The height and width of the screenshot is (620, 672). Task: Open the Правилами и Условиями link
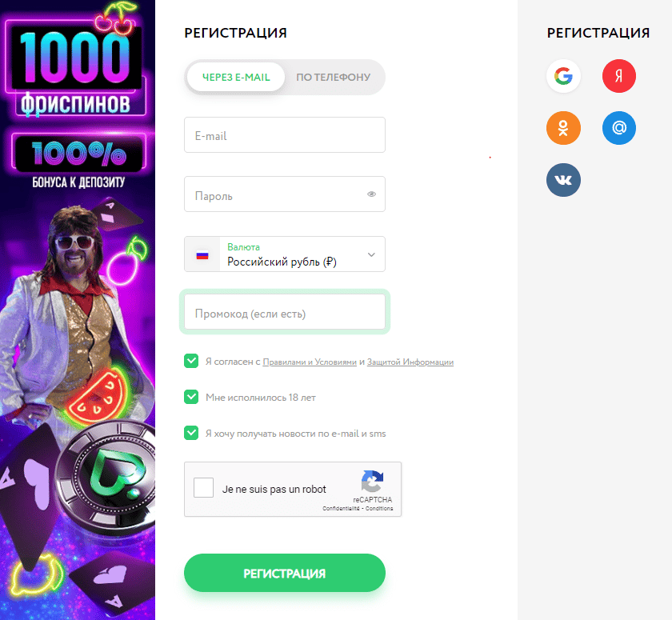(x=310, y=362)
